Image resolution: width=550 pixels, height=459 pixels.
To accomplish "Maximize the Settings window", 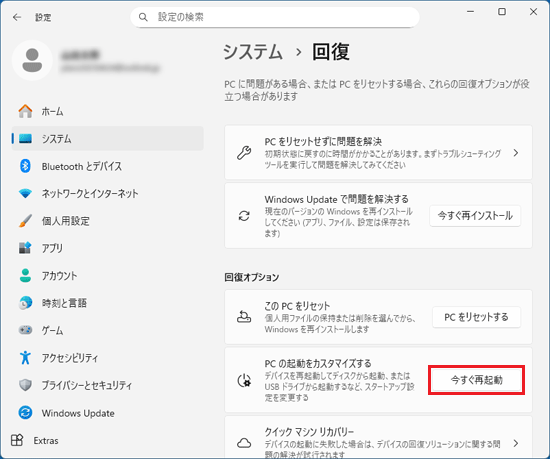I will (502, 12).
